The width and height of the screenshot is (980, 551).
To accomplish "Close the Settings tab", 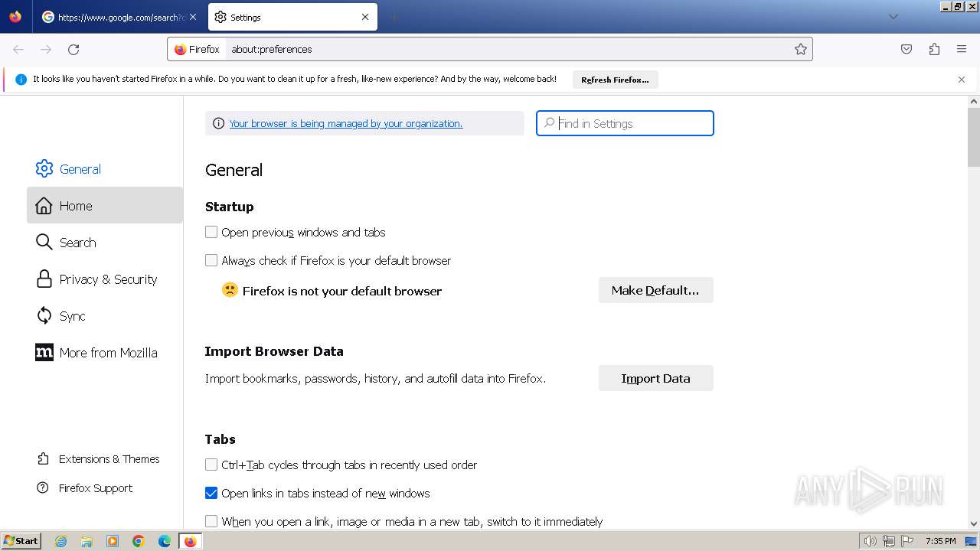I will pos(365,17).
